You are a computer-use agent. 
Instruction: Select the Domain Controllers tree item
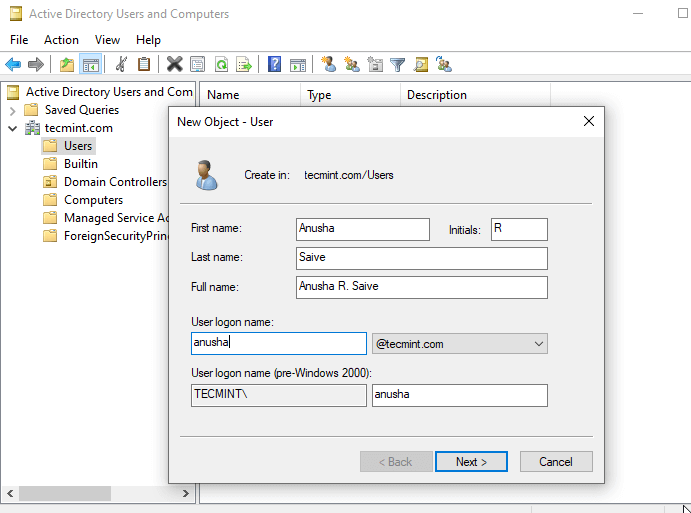[115, 182]
